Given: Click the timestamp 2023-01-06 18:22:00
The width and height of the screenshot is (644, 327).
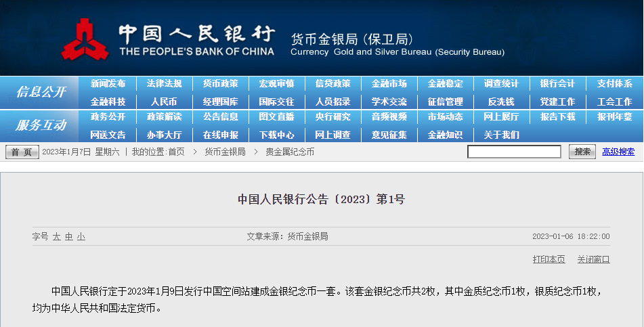Looking at the screenshot, I should pyautogui.click(x=571, y=236).
